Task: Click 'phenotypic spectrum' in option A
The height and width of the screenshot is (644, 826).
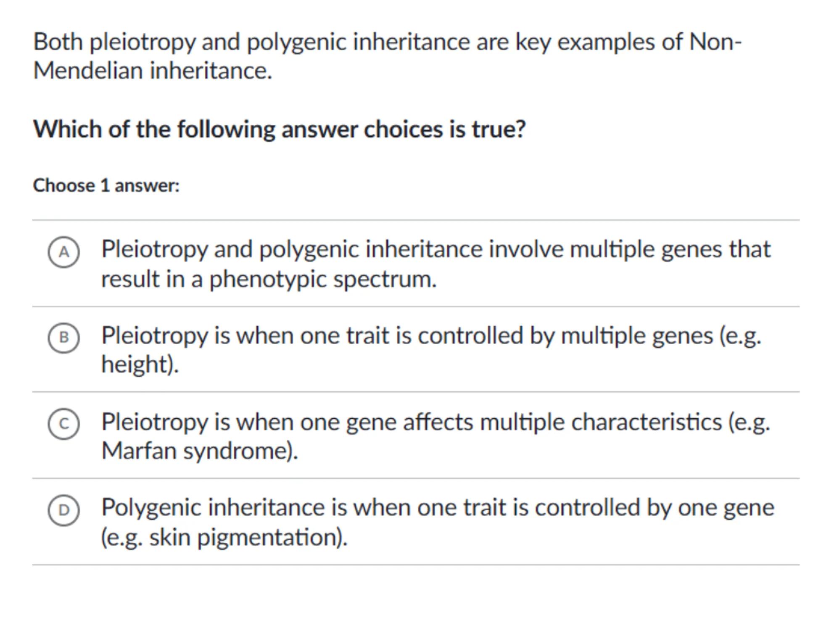Action: pos(322,279)
